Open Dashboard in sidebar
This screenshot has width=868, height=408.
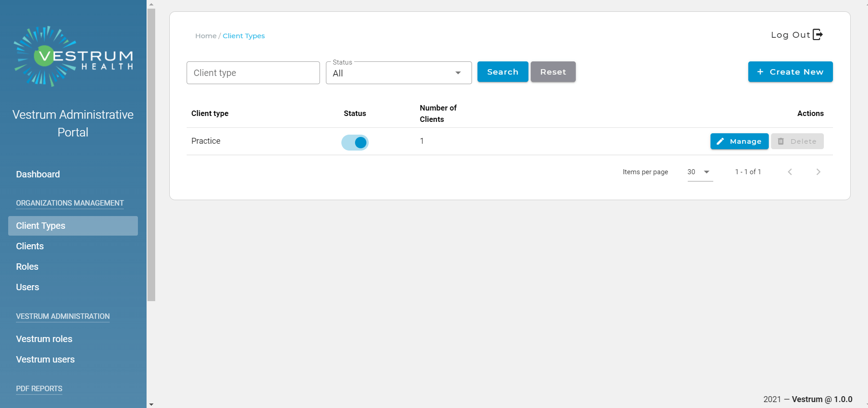pyautogui.click(x=38, y=174)
